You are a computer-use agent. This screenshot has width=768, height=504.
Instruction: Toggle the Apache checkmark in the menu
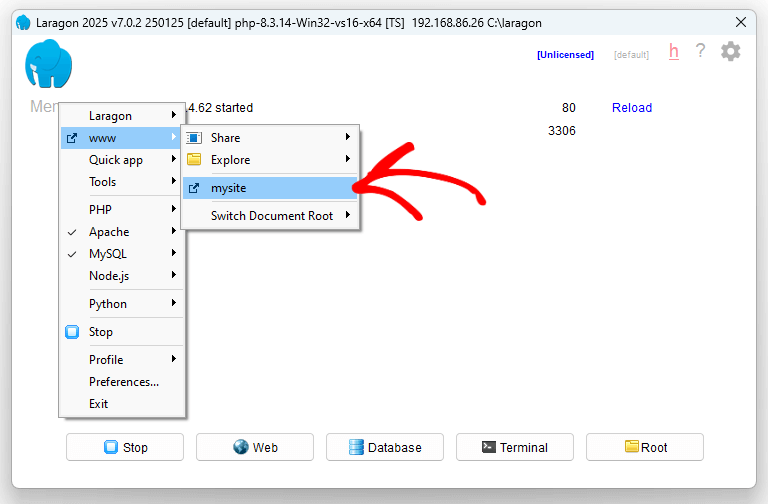coord(72,232)
